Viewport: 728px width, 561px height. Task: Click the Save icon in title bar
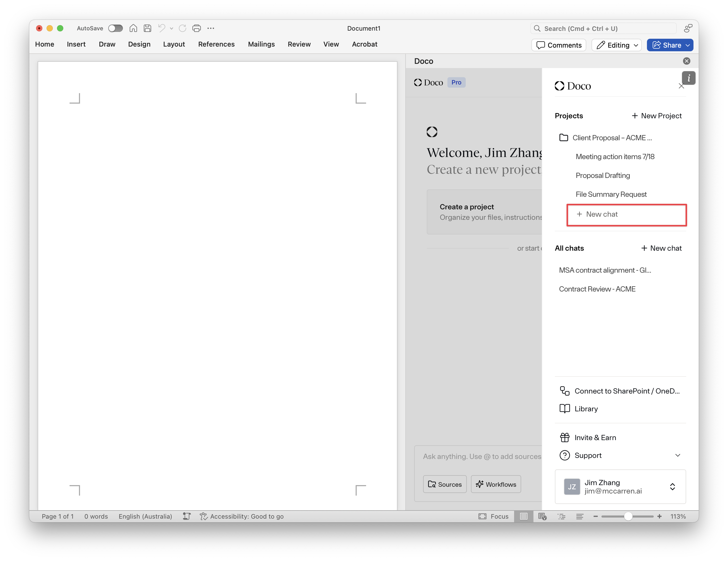click(147, 28)
